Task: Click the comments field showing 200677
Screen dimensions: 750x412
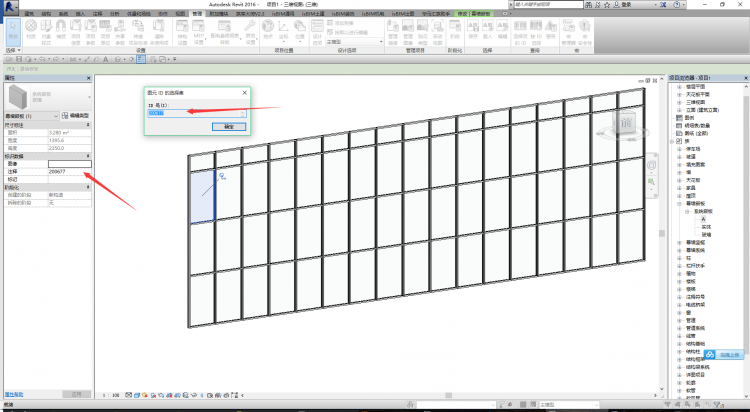Action: point(69,171)
